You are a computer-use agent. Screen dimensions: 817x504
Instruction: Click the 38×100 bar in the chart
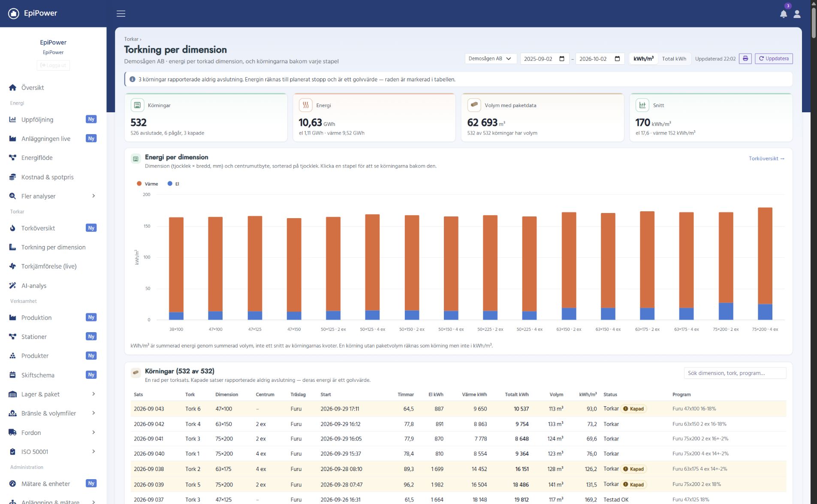(x=176, y=269)
